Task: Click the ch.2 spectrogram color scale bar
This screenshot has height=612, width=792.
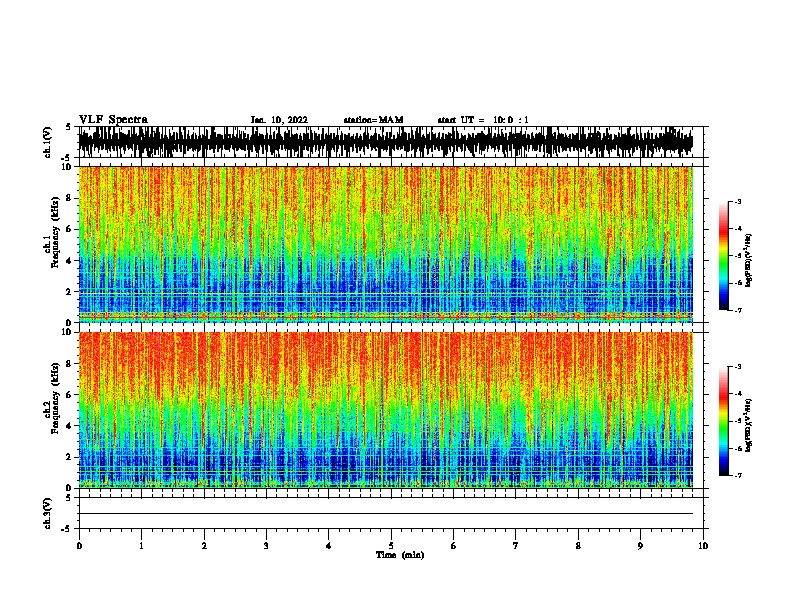Action: pyautogui.click(x=724, y=421)
